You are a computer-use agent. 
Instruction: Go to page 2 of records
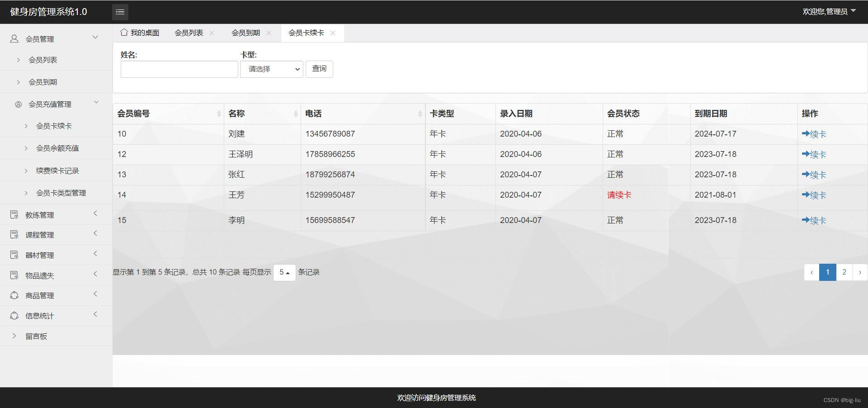[x=844, y=272]
